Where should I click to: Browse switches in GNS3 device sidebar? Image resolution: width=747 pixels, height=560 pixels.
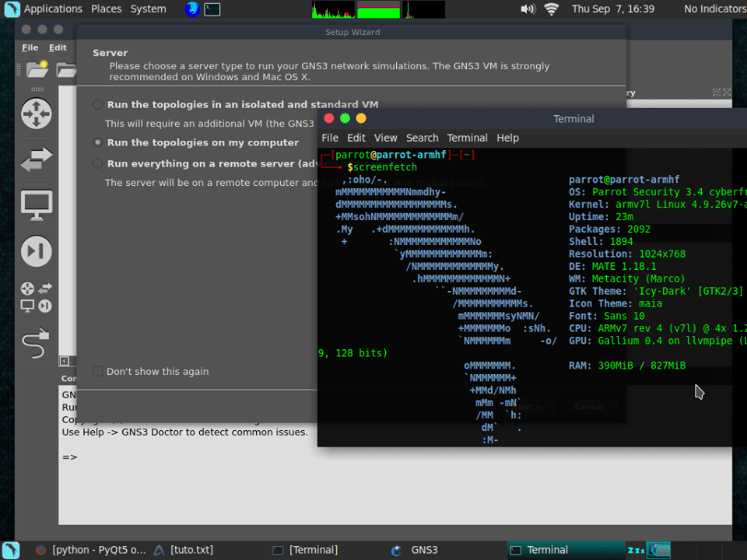[x=37, y=159]
